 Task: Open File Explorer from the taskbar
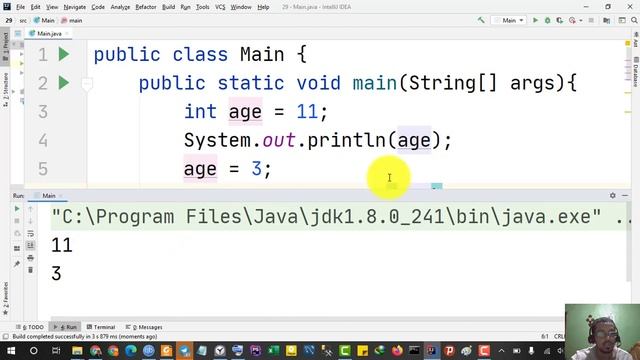[77, 351]
